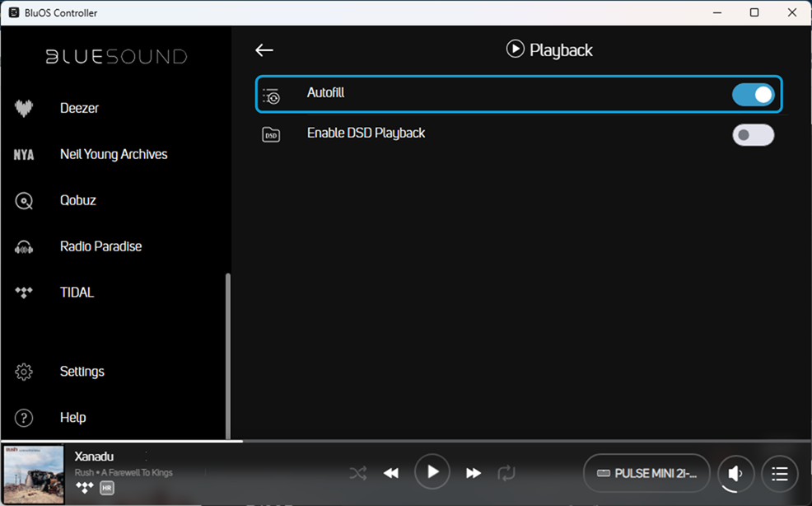Click the Xanadu track title
Image resolution: width=812 pixels, height=506 pixels.
(94, 457)
